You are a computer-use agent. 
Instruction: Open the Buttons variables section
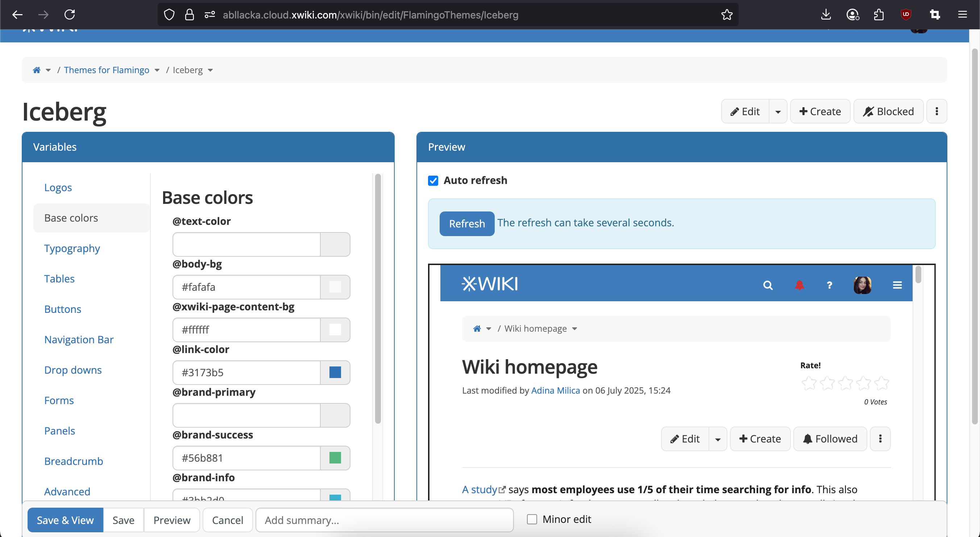(x=63, y=309)
